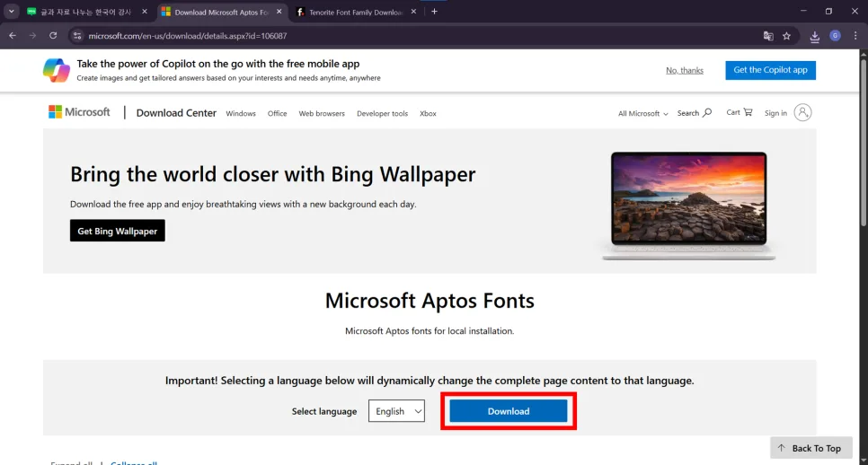Click the Back To Top button
Image resolution: width=868 pixels, height=465 pixels.
pyautogui.click(x=811, y=448)
